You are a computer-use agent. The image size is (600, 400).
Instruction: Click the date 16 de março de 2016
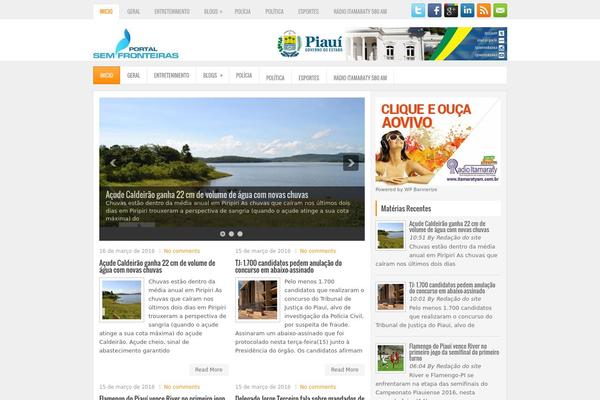pyautogui.click(x=127, y=251)
